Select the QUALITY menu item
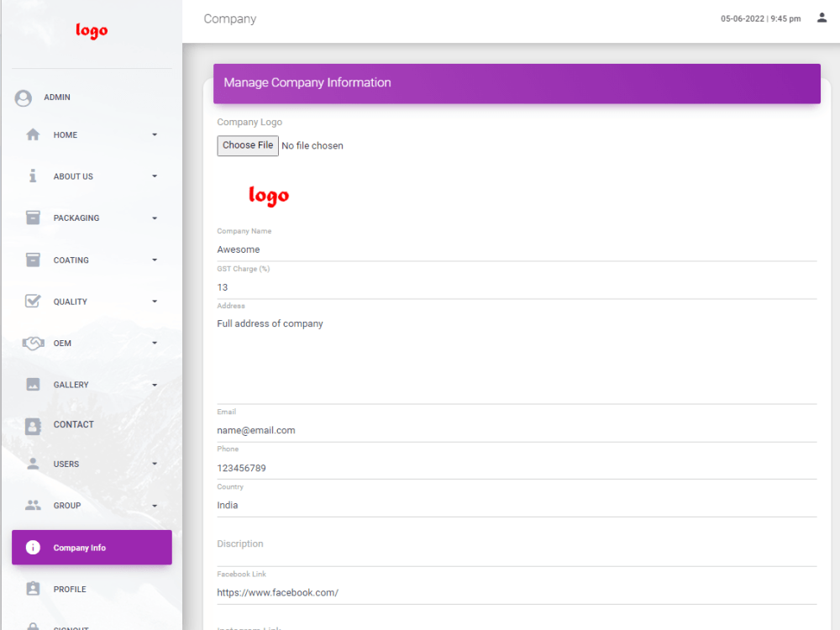The width and height of the screenshot is (840, 630). coord(92,301)
